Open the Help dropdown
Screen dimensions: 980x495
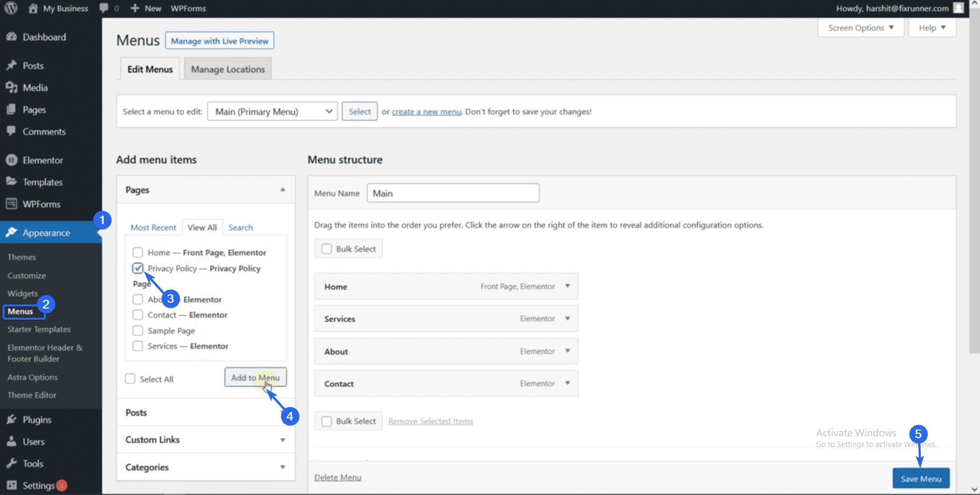click(x=932, y=28)
